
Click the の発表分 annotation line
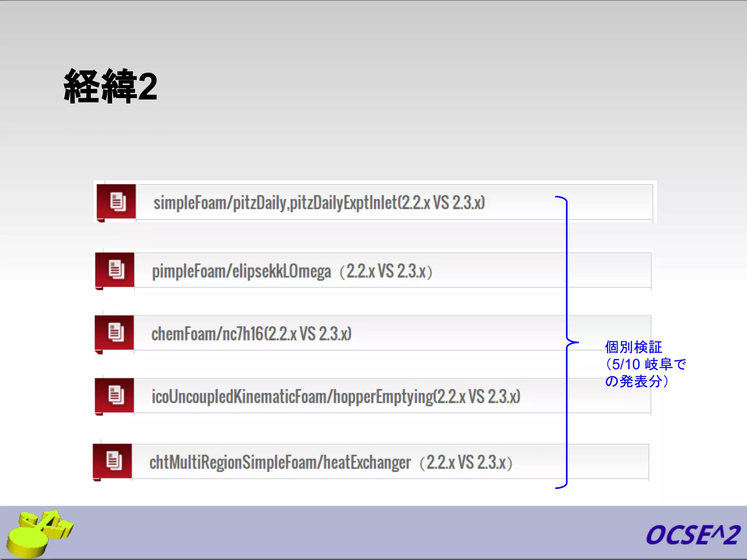637,381
